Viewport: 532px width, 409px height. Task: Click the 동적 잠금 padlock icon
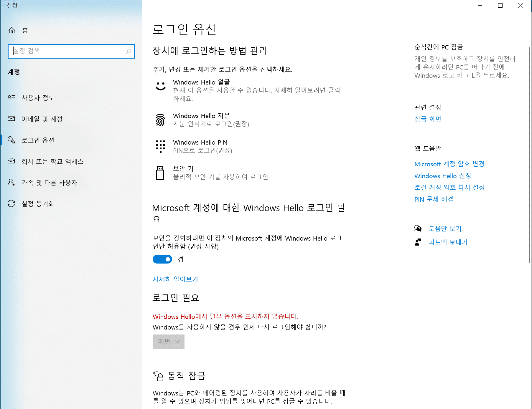coord(158,376)
